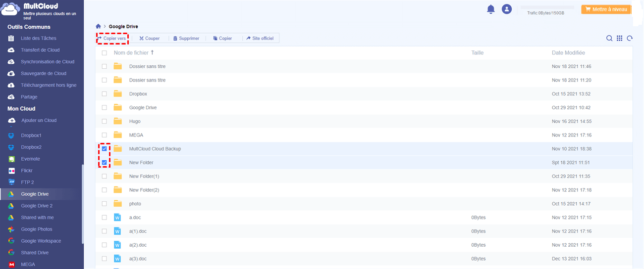The width and height of the screenshot is (644, 269).
Task: Click the Liste des Tâches icon
Action: click(11, 38)
